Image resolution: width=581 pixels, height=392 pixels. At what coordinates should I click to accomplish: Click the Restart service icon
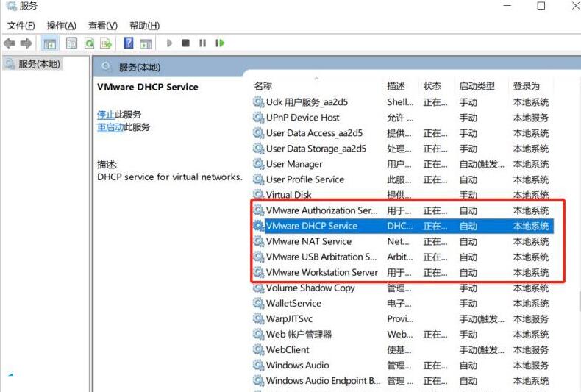[x=220, y=43]
